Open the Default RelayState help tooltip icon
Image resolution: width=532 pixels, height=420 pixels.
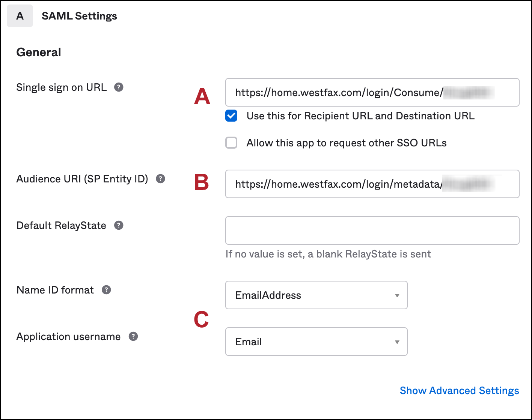pyautogui.click(x=119, y=226)
